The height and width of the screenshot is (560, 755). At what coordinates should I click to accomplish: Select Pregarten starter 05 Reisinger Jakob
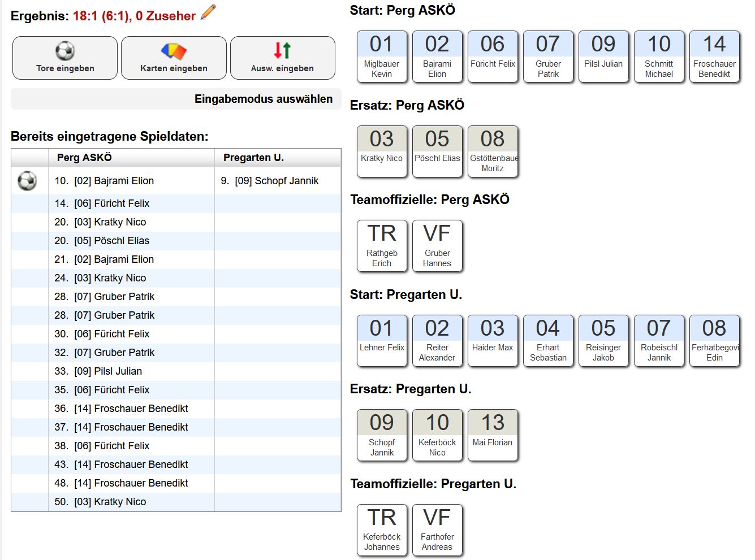tap(603, 341)
